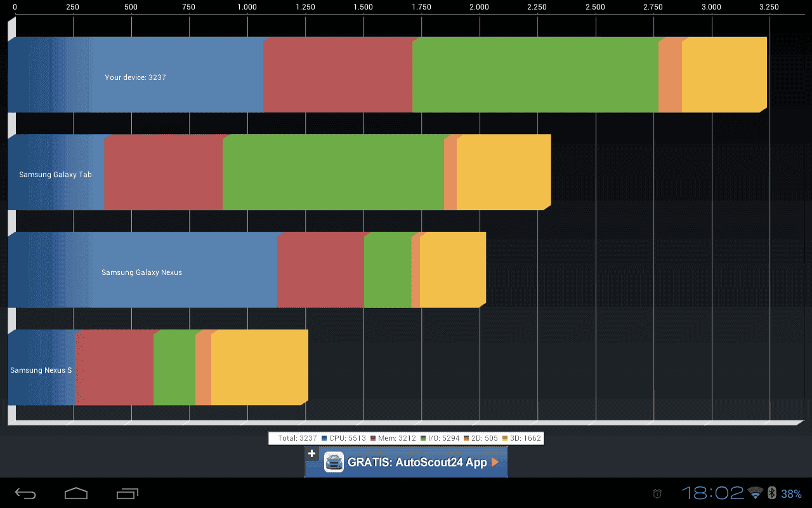This screenshot has height=508, width=812.
Task: Click the "Samsung Nexus S" bar label
Action: point(41,370)
